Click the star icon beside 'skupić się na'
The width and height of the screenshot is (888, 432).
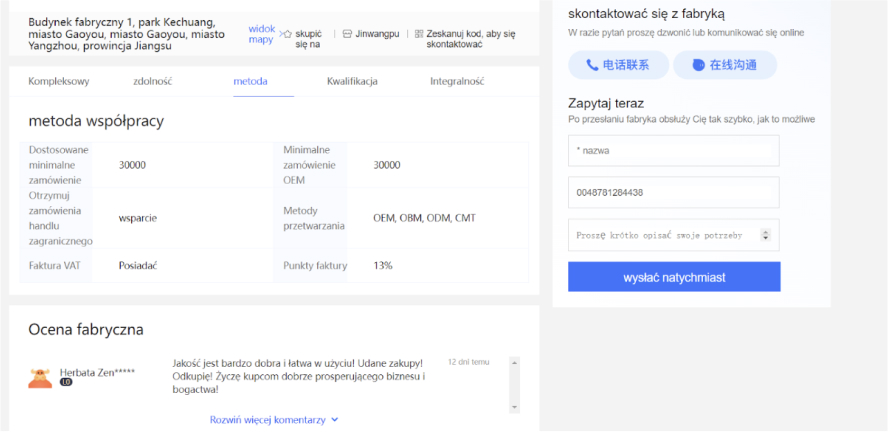[287, 34]
